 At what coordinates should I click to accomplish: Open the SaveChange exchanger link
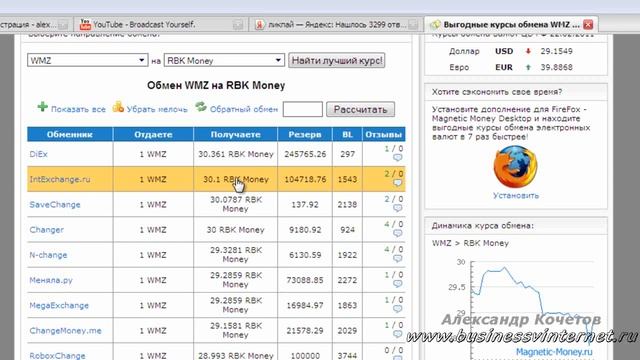(x=55, y=204)
